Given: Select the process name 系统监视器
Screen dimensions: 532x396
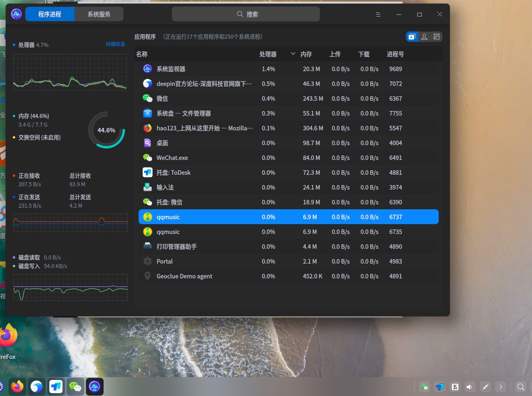Looking at the screenshot, I should 171,69.
